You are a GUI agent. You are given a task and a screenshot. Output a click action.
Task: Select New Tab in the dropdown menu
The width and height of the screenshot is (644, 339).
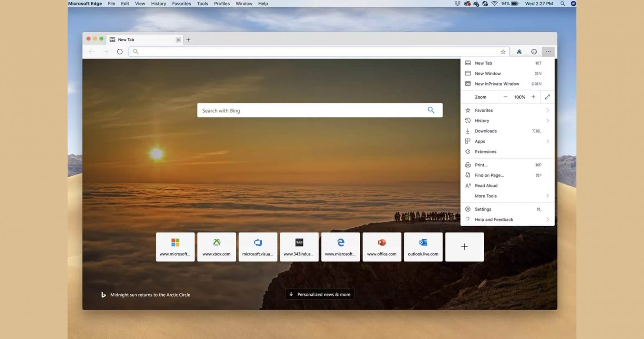(507, 63)
